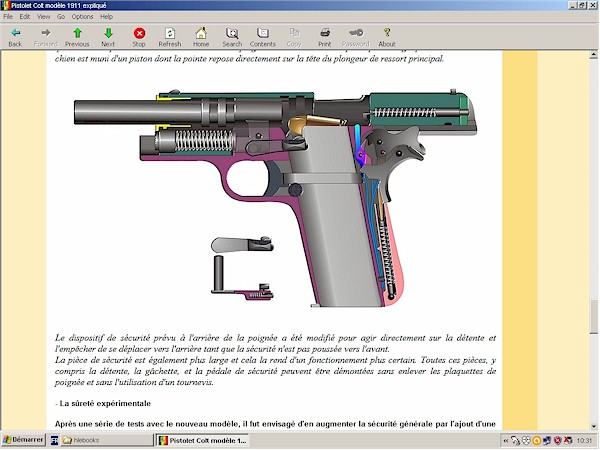
Task: Click the vertical scrollbar thumb
Action: [x=593, y=316]
